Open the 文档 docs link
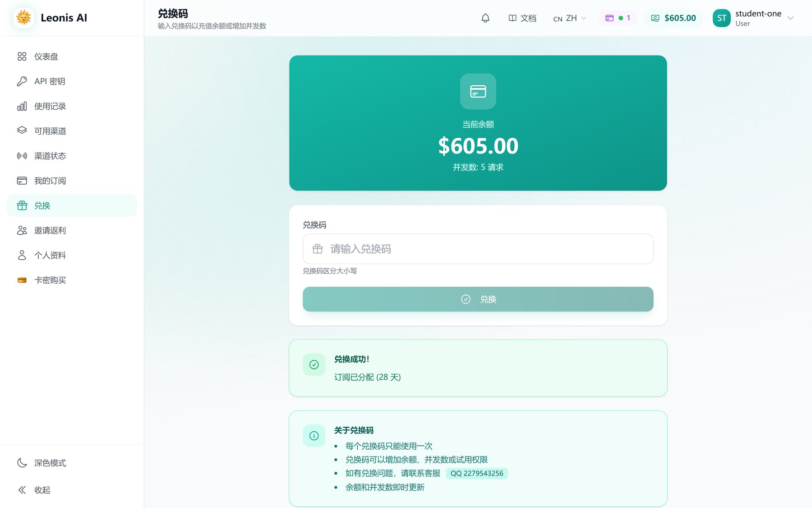The image size is (812, 508). (522, 18)
